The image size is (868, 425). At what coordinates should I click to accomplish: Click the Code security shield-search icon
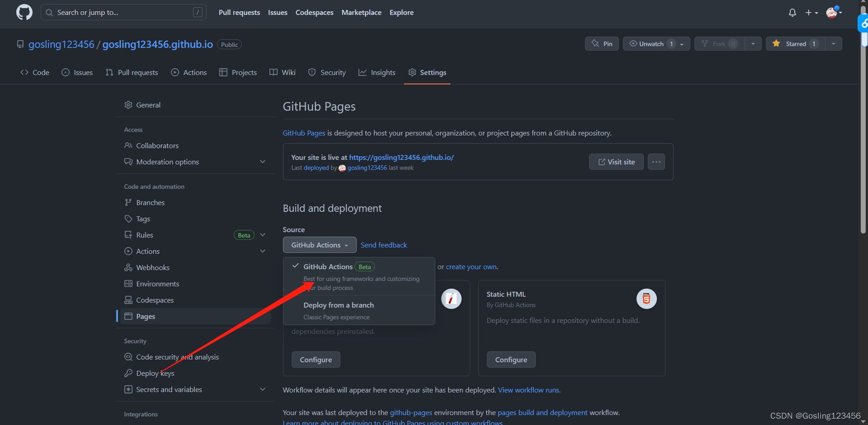tap(128, 357)
